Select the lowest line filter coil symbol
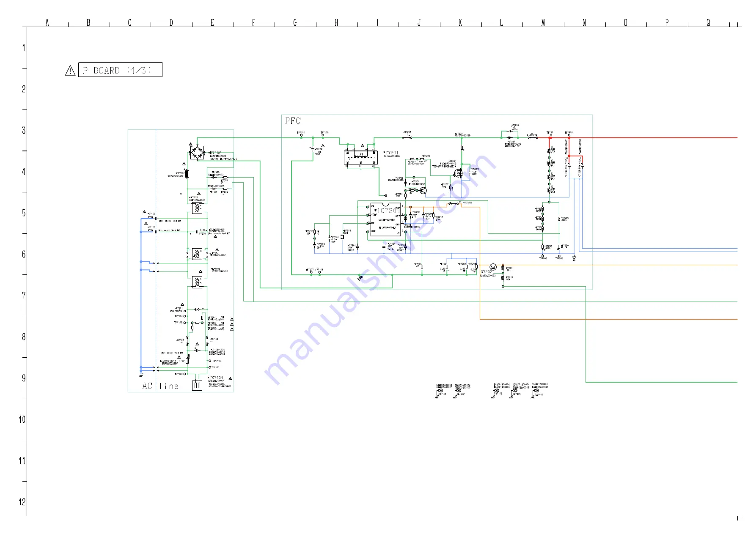This screenshot has height=534, width=756. click(197, 282)
